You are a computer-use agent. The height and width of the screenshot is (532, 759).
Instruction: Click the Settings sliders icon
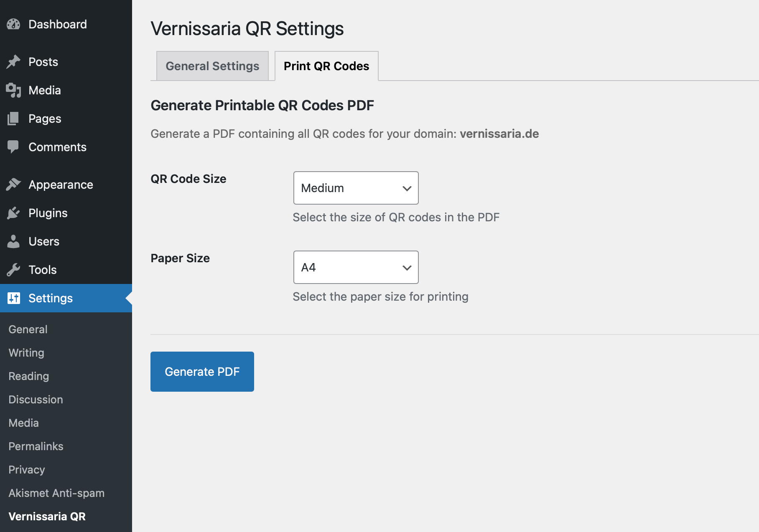click(x=13, y=298)
